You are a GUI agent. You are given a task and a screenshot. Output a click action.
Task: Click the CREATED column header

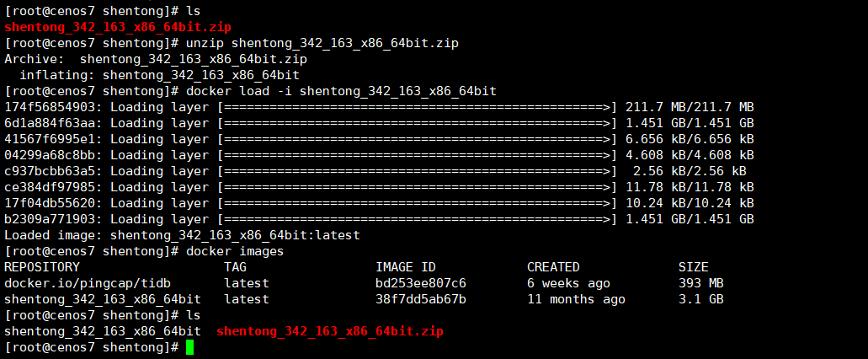point(553,267)
